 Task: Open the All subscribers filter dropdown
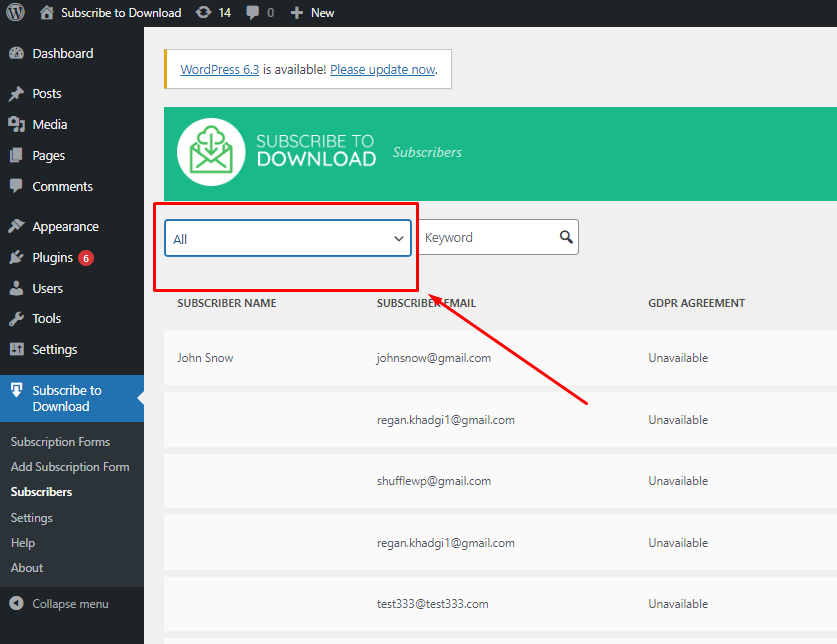[x=288, y=238]
